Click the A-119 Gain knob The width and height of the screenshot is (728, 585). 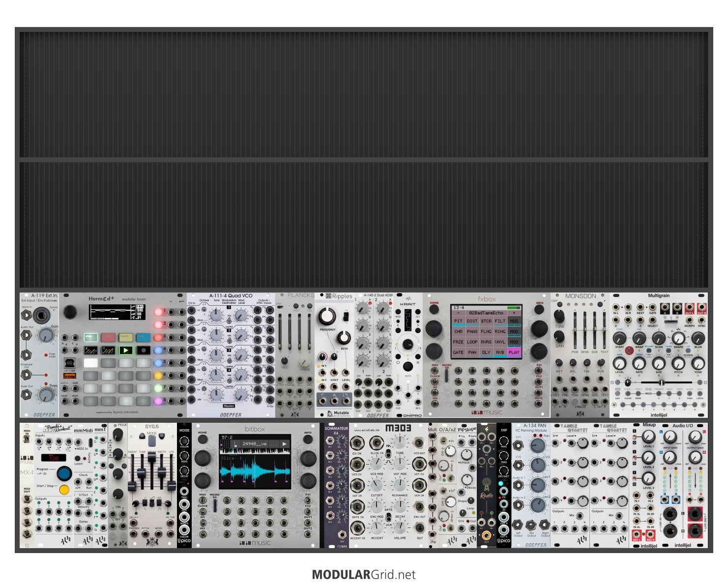tap(46, 335)
